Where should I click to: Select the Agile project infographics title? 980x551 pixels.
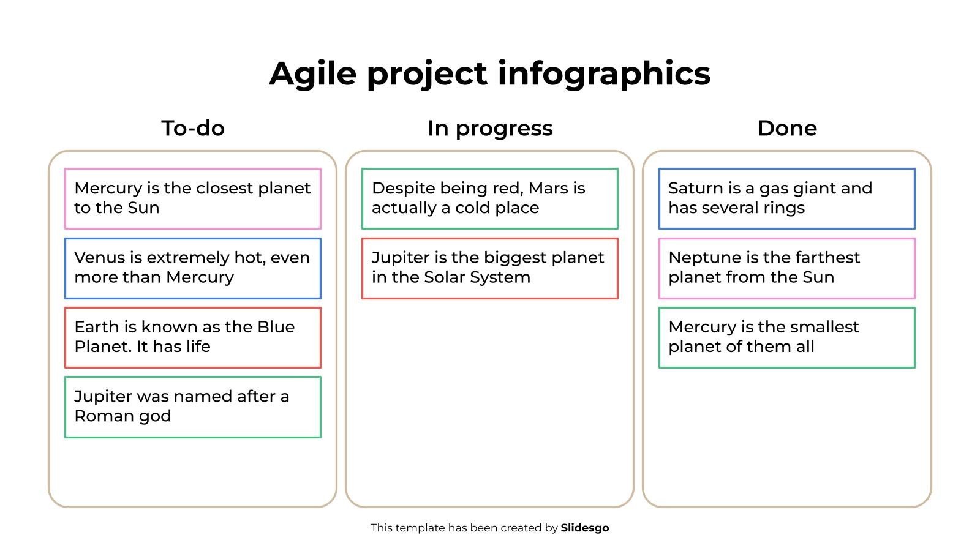(x=489, y=74)
